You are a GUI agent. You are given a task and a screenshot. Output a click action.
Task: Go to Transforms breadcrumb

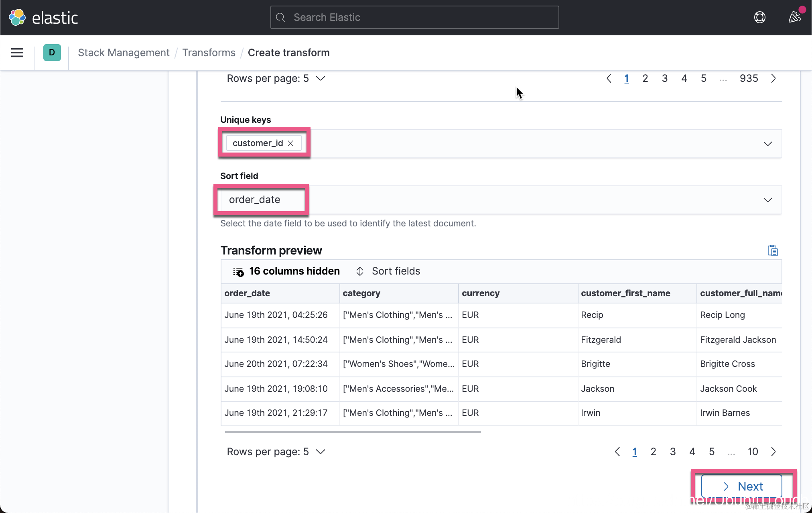(x=209, y=53)
